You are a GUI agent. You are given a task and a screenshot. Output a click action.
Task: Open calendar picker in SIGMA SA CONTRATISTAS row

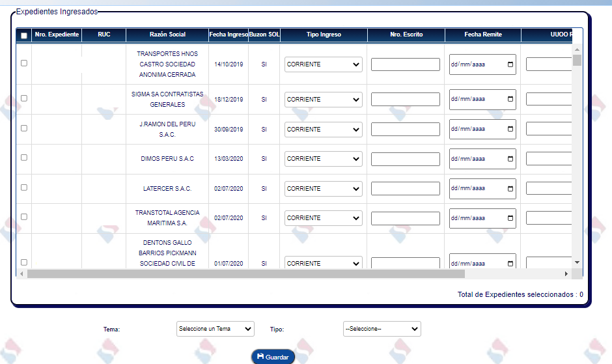click(510, 99)
